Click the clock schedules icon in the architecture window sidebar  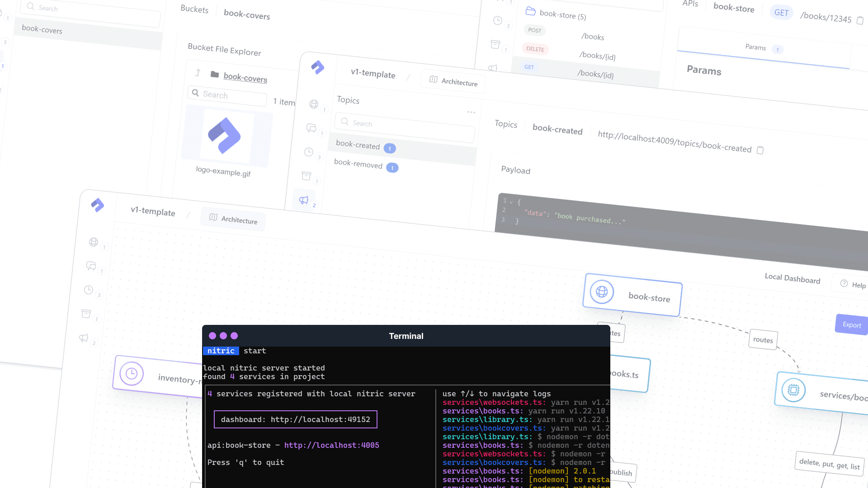click(x=89, y=290)
